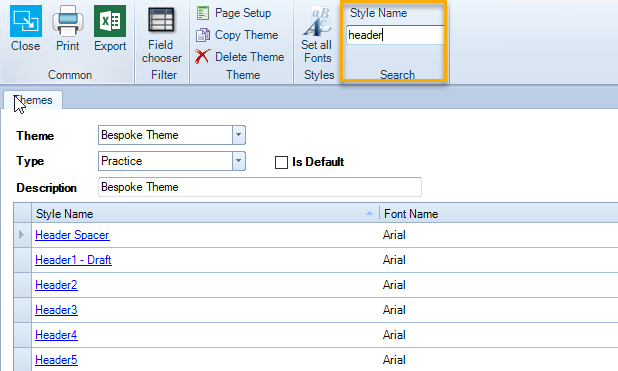
Task: Click the Print icon
Action: (x=68, y=28)
